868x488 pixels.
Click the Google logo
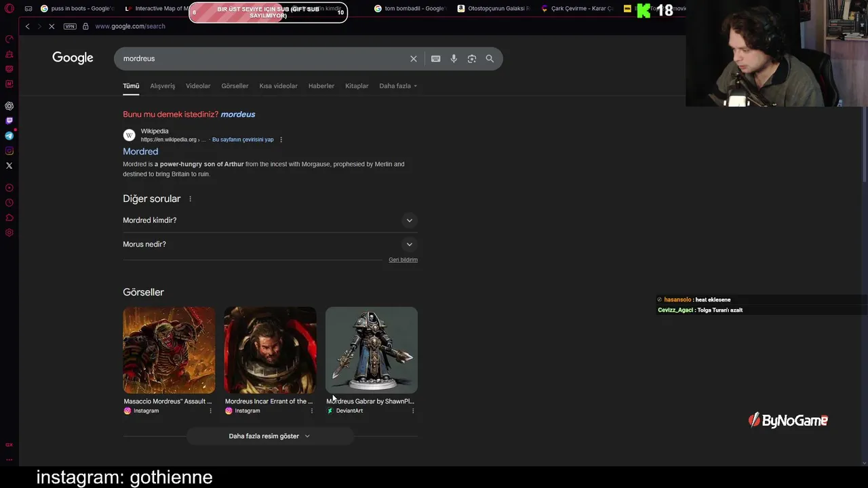73,58
